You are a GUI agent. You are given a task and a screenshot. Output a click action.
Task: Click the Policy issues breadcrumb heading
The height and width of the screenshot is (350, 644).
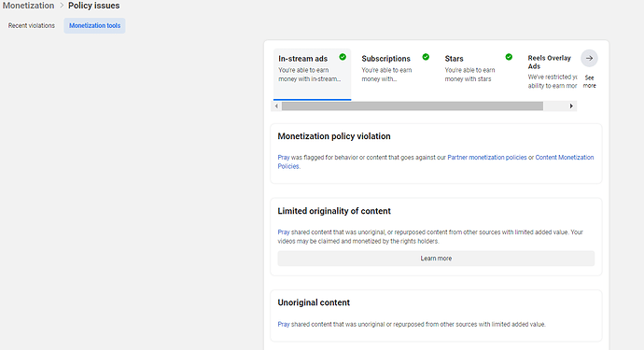[93, 6]
